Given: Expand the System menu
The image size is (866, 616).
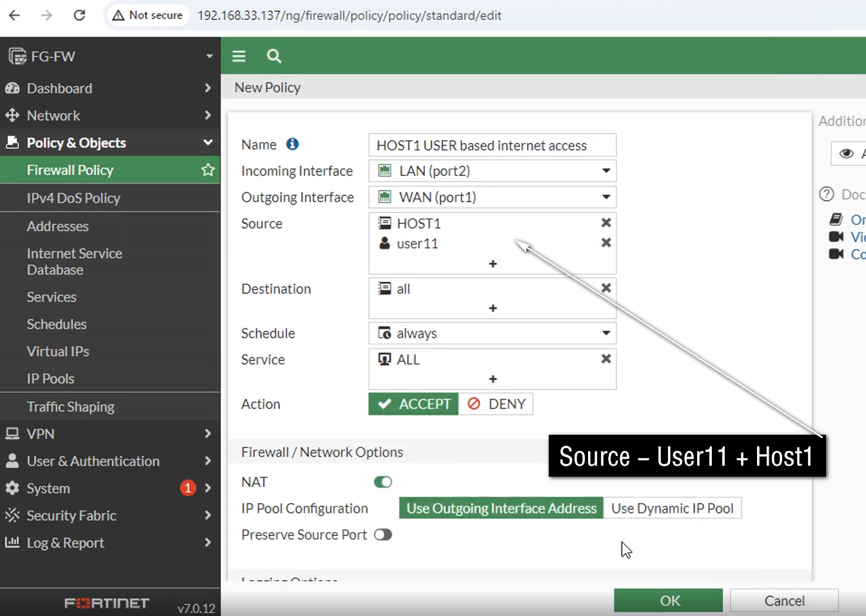Looking at the screenshot, I should point(110,488).
